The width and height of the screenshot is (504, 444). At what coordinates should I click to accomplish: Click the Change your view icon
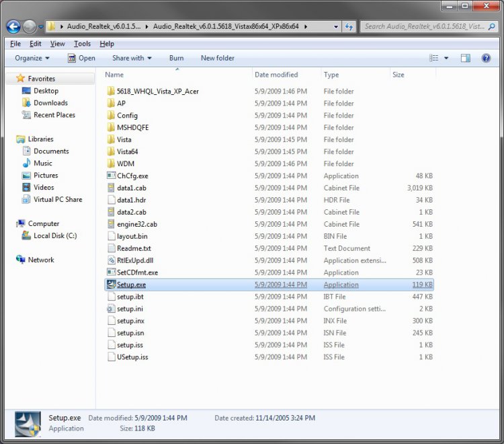pos(434,59)
